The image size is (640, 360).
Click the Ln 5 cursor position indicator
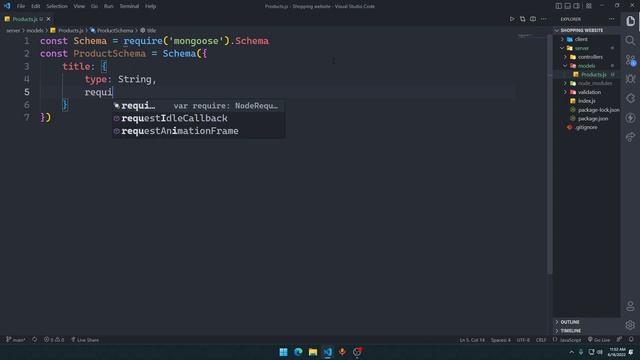[x=472, y=340]
